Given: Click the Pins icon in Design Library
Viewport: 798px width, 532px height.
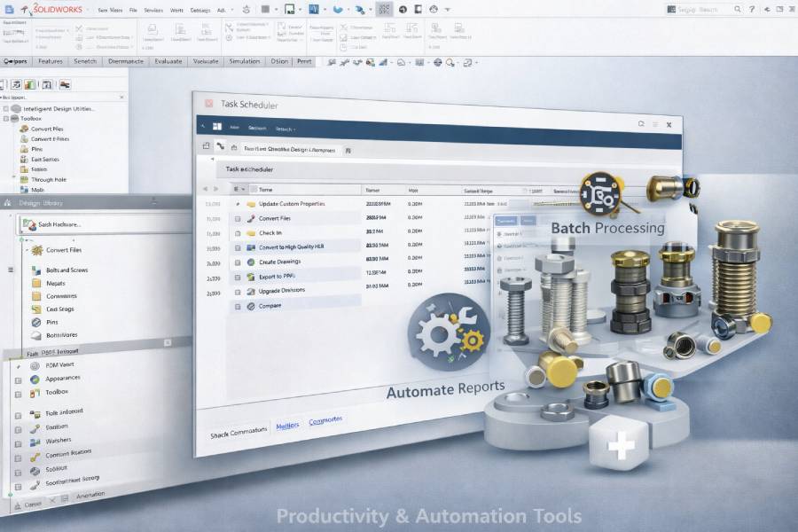Looking at the screenshot, I should click(36, 322).
